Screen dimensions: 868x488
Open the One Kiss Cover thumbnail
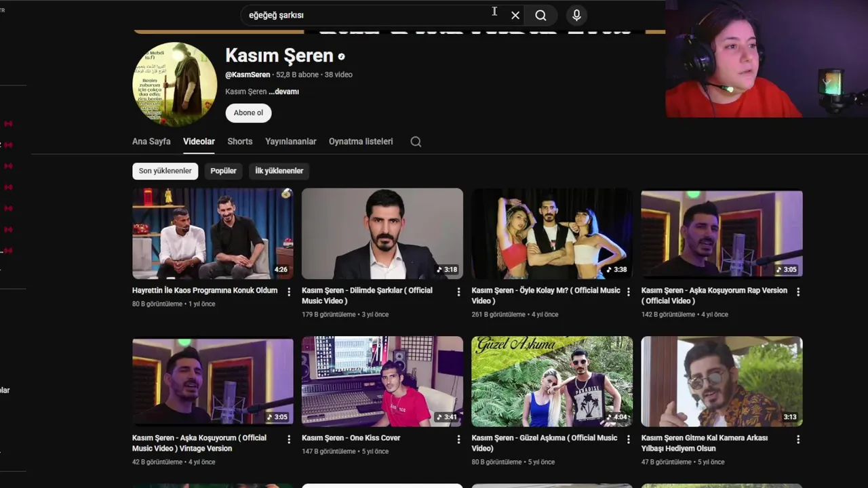(382, 382)
